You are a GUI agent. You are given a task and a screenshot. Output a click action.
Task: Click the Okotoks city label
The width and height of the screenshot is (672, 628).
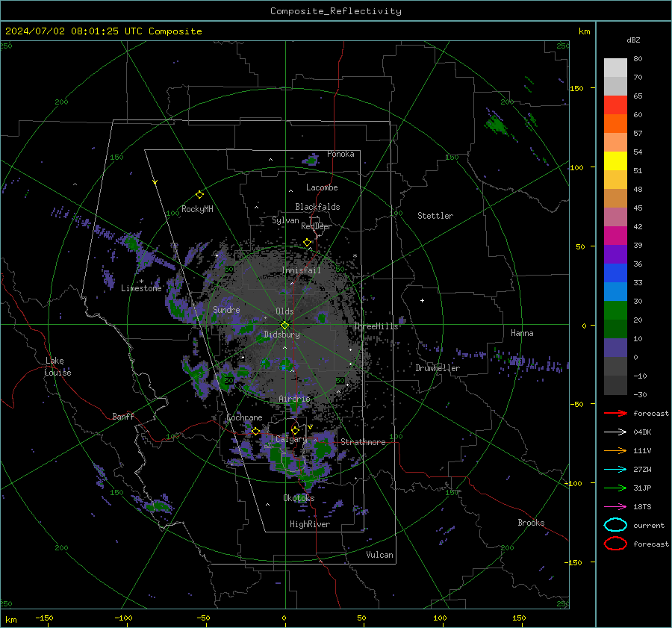[x=299, y=497]
